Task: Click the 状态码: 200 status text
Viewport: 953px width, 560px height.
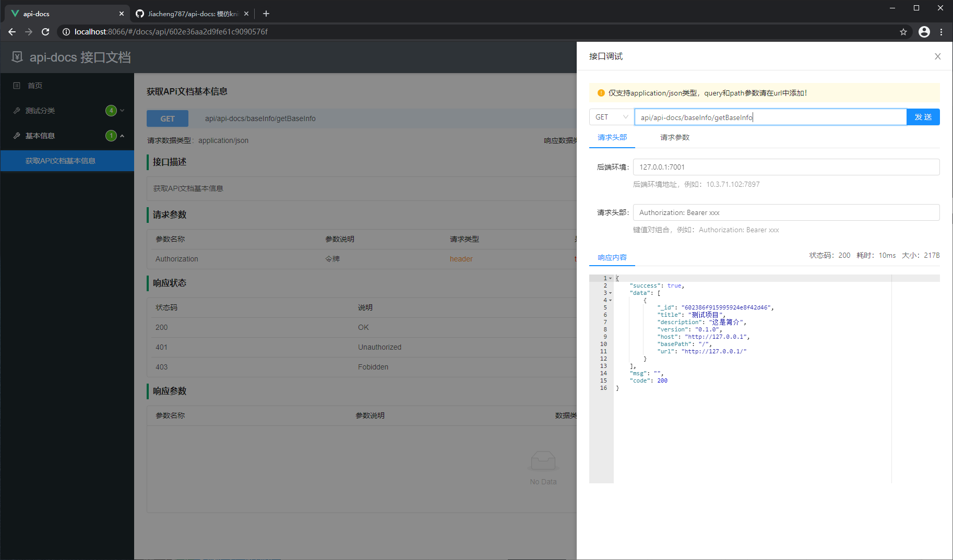Action: (830, 255)
